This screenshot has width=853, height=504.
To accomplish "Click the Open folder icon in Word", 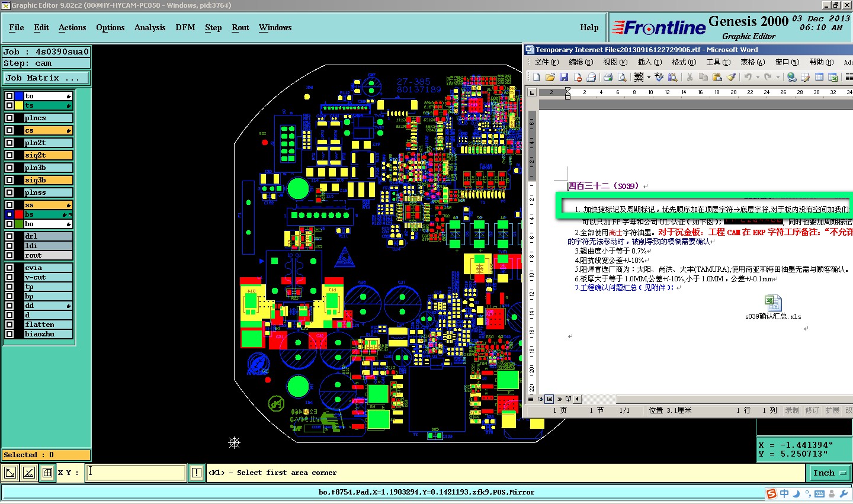I will 550,77.
